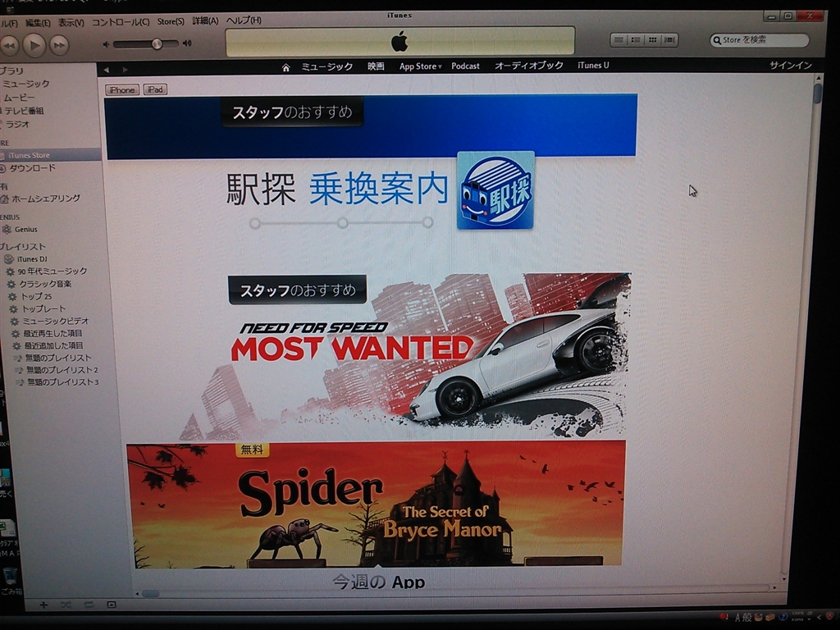This screenshot has width=840, height=630.
Task: Open the ミュージック store tab
Action: 326,67
